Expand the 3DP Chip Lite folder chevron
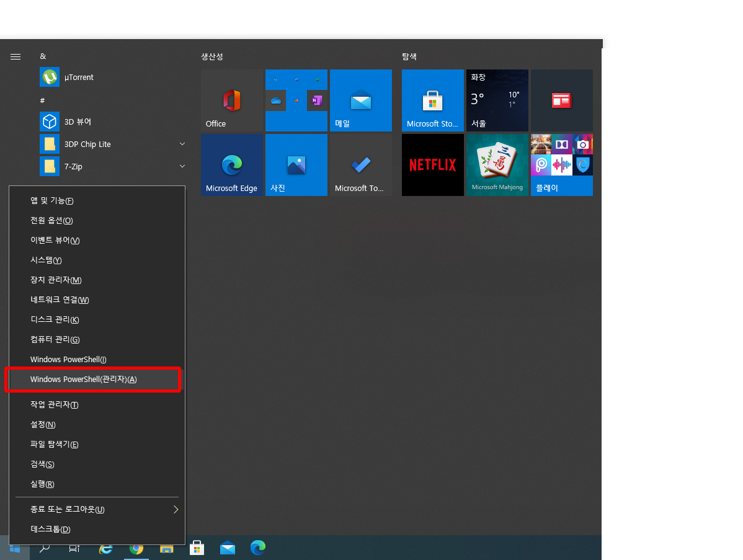The height and width of the screenshot is (560, 743). click(x=182, y=143)
